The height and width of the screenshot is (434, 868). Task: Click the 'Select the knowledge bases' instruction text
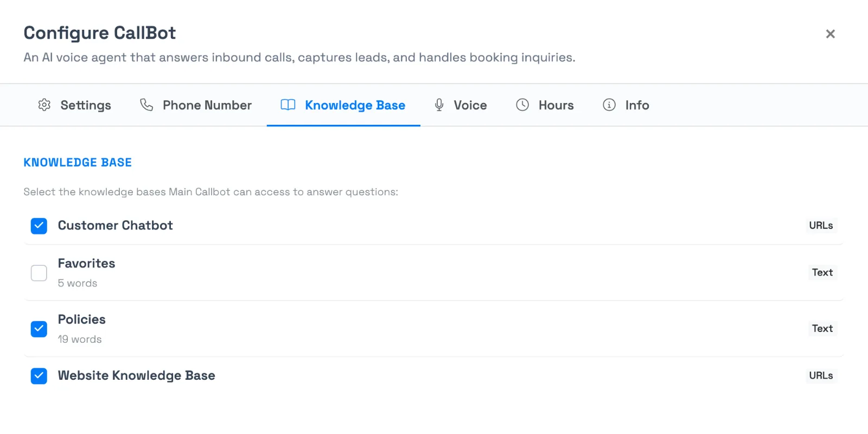pos(210,192)
